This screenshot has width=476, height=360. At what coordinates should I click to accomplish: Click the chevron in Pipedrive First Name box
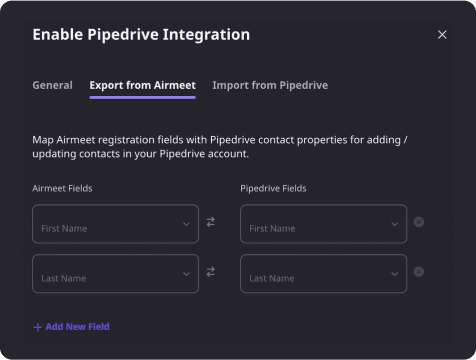(x=394, y=224)
